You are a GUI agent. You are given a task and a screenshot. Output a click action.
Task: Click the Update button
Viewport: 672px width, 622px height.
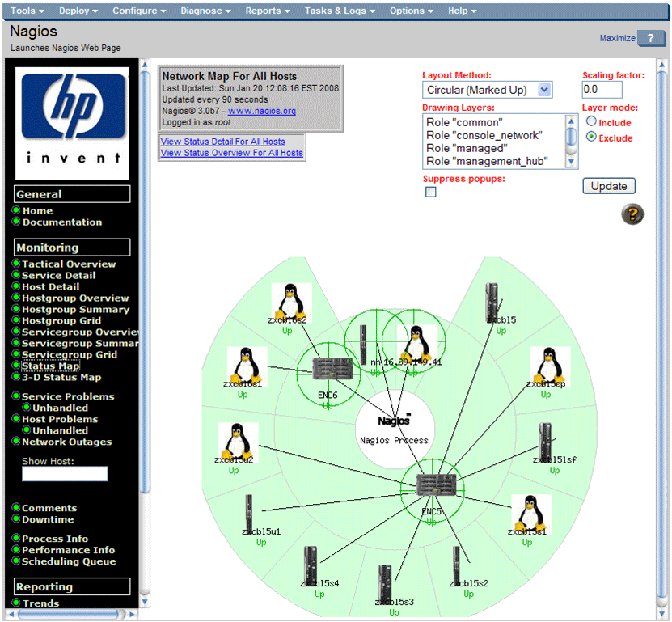[609, 186]
